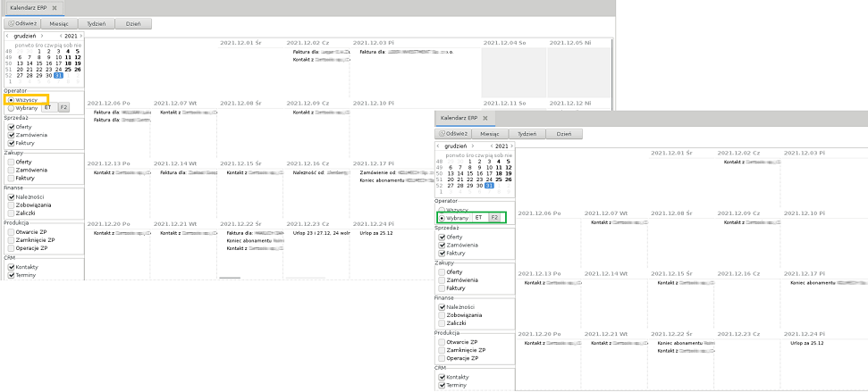Open operator picker F2 in back window
Viewport: 868px width, 392px height.
pos(63,107)
